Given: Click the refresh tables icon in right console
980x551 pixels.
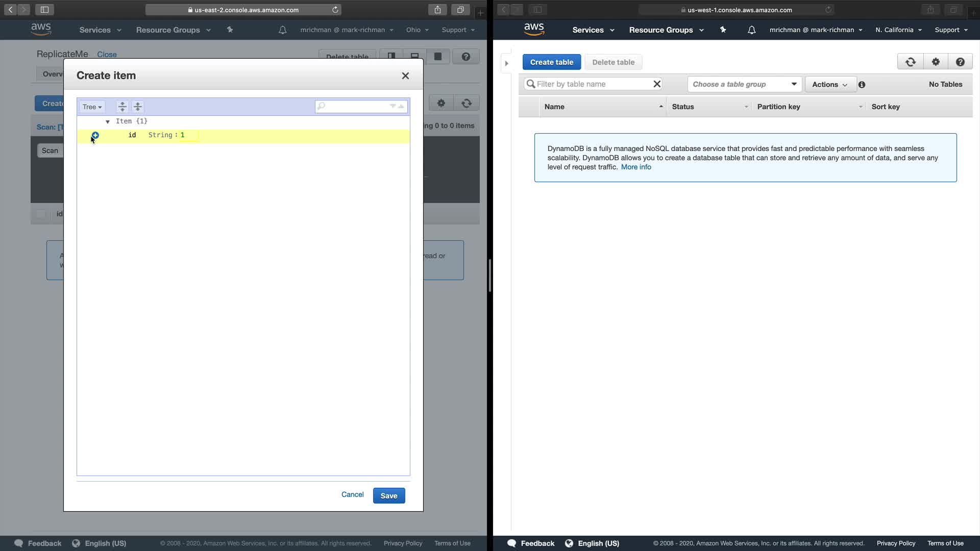Looking at the screenshot, I should 910,62.
